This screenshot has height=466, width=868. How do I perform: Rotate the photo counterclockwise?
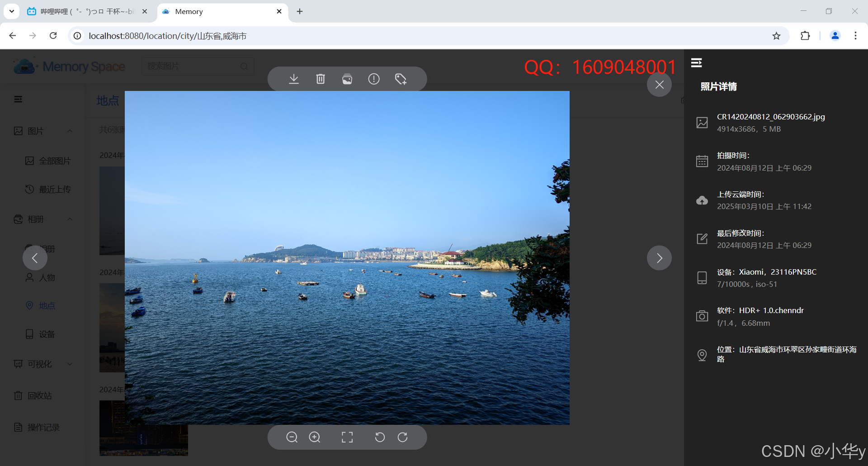pyautogui.click(x=380, y=437)
